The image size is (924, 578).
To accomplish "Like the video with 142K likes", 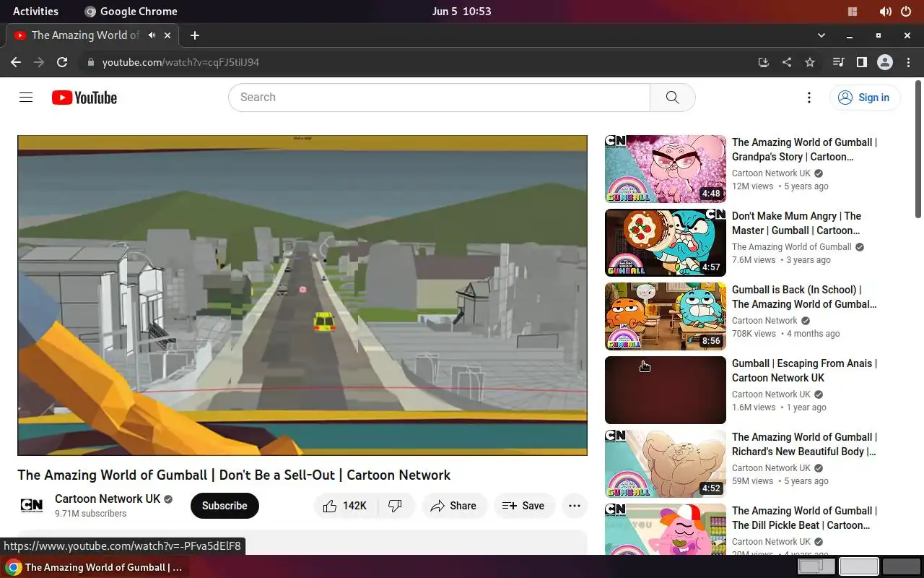I will click(x=345, y=506).
